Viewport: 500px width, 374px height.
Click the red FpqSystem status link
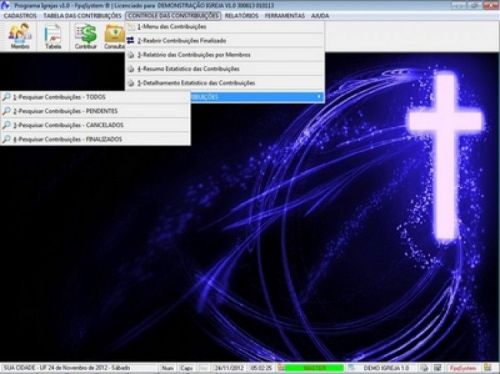[463, 368]
